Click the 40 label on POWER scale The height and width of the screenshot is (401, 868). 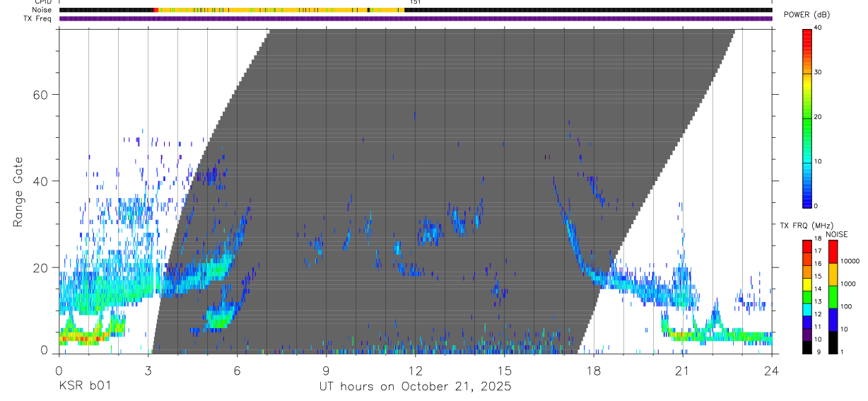tap(817, 28)
